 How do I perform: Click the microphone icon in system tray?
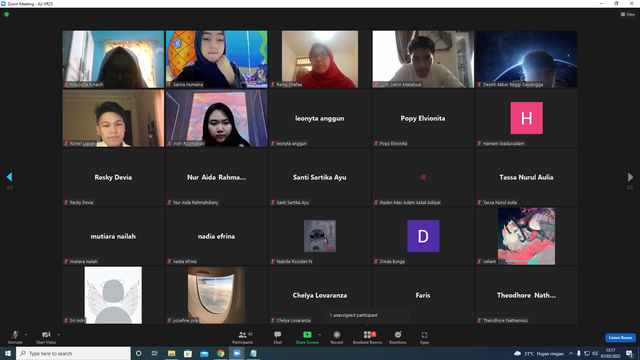pos(578,353)
